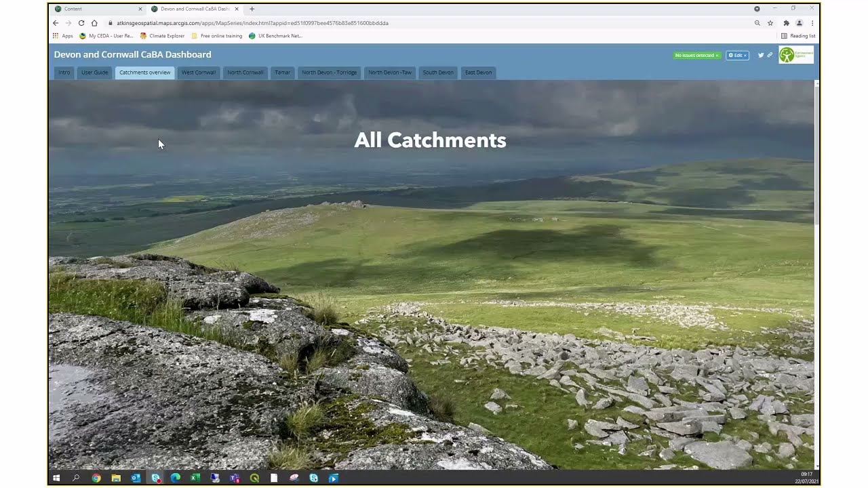Screen dimensions: 868x488
Task: Select the Tamar tab
Action: point(283,73)
